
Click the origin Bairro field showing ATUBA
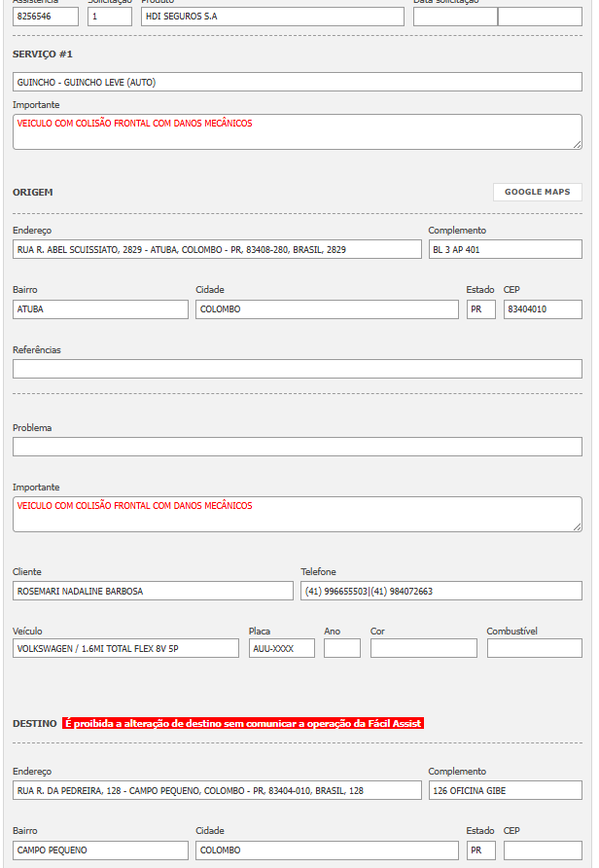(100, 309)
